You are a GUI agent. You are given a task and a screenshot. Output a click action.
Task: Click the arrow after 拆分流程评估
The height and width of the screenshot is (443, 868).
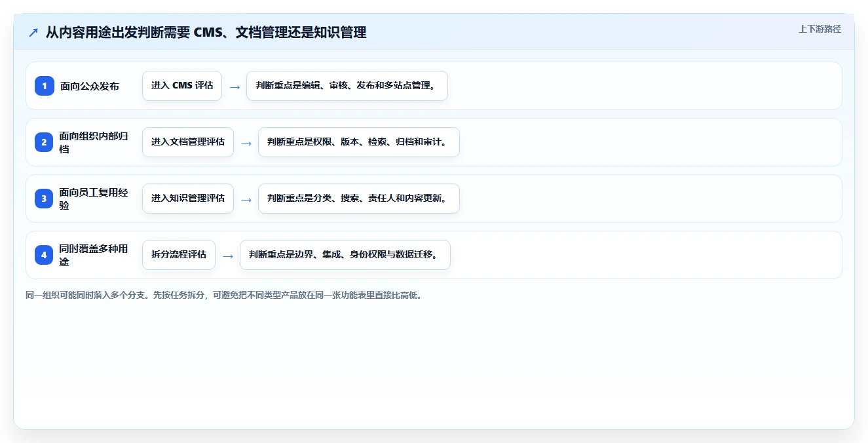[x=228, y=256]
